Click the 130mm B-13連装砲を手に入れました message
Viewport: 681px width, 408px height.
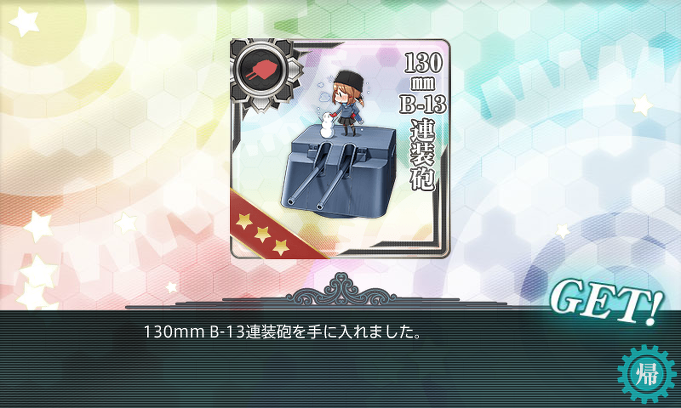[x=282, y=332]
